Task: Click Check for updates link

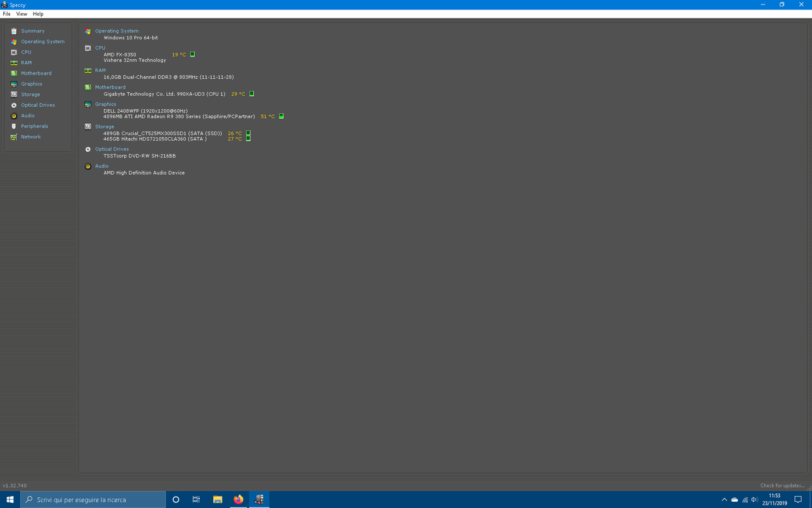Action: click(782, 486)
